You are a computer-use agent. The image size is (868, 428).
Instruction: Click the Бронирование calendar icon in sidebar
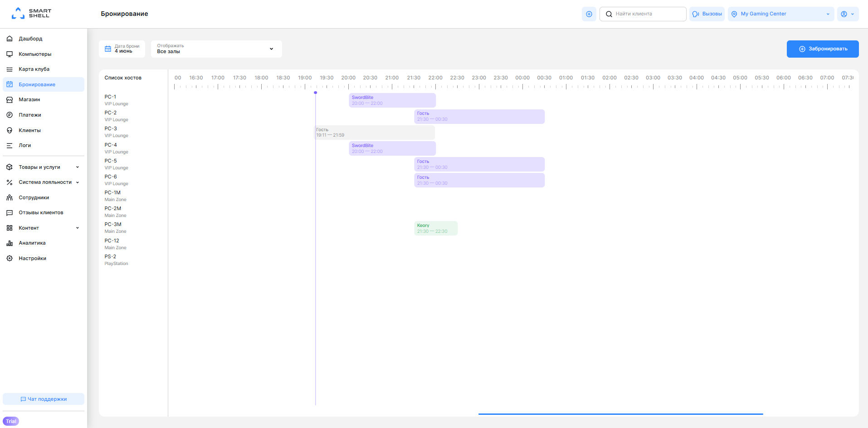point(10,84)
